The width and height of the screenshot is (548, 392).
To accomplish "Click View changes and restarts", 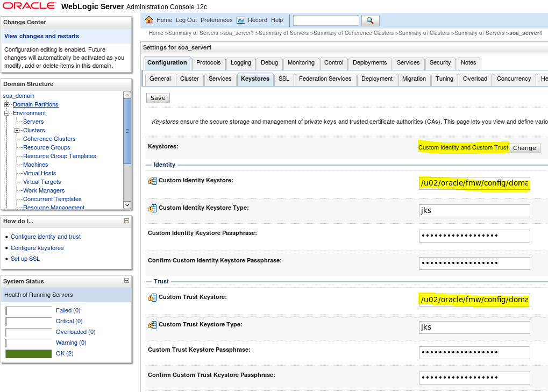I will pos(41,37).
